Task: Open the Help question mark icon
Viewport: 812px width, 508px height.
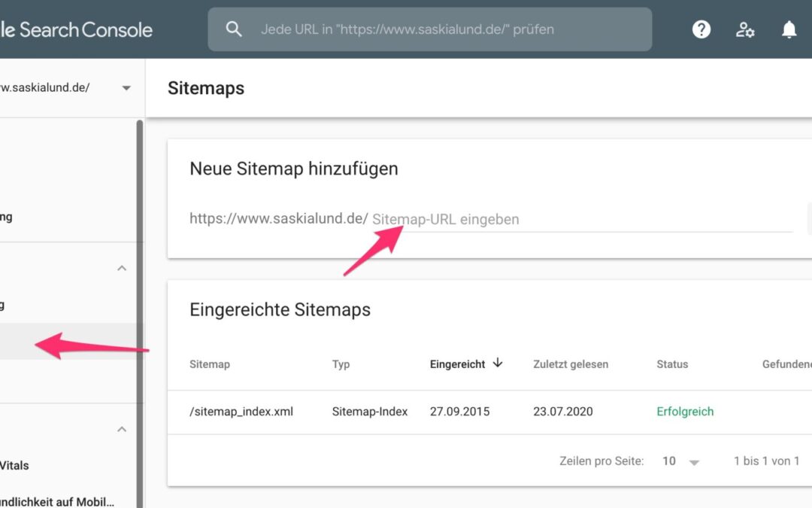Action: 701,29
